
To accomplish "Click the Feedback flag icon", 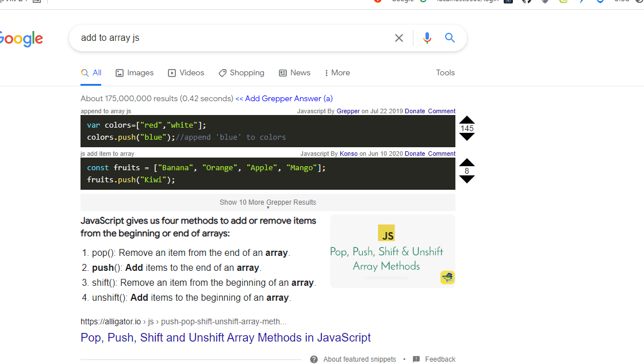I will (416, 359).
